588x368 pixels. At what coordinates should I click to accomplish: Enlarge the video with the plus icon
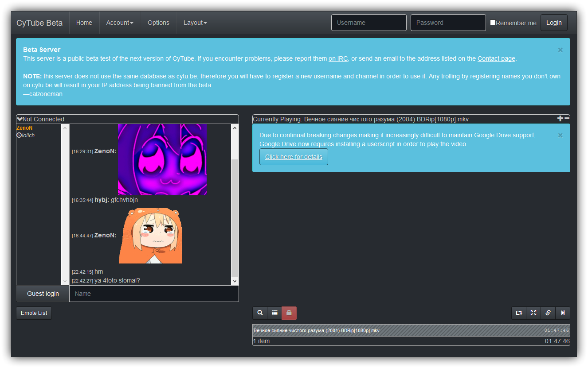pyautogui.click(x=559, y=118)
